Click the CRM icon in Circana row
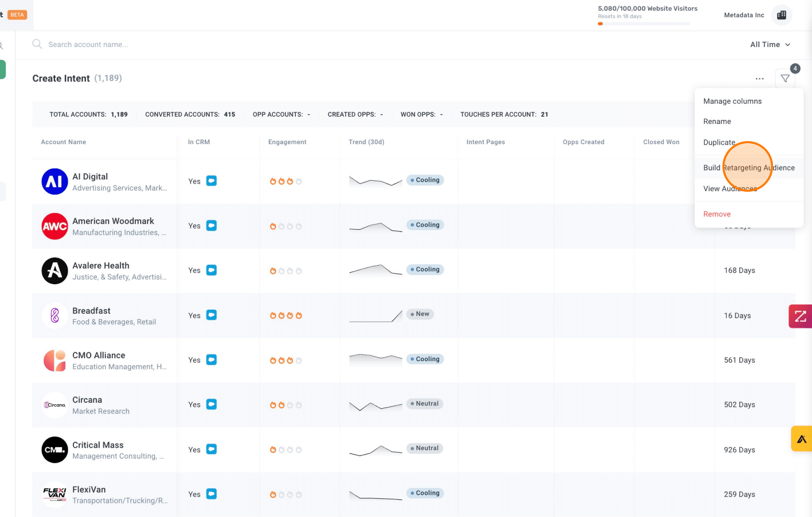Viewport: 812px width, 517px height. click(x=211, y=404)
